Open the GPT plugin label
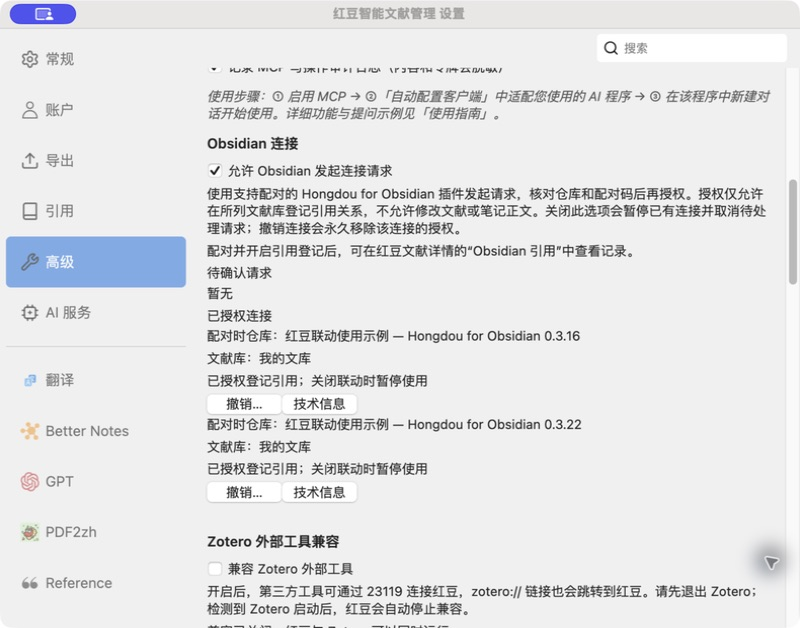800x628 pixels. 59,482
